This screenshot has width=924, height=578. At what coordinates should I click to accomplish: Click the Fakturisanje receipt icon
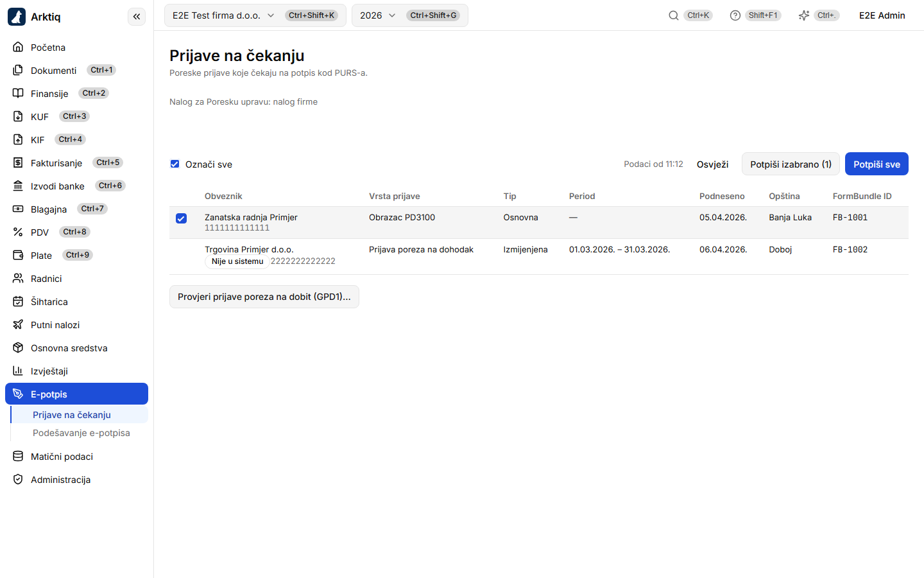click(18, 162)
